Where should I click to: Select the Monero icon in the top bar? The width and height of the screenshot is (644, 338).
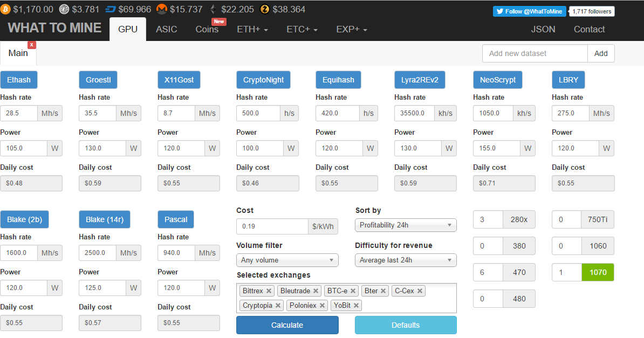(x=161, y=9)
